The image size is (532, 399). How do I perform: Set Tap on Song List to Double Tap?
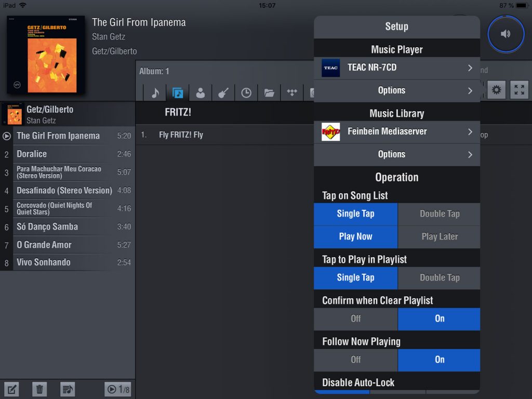[440, 214]
